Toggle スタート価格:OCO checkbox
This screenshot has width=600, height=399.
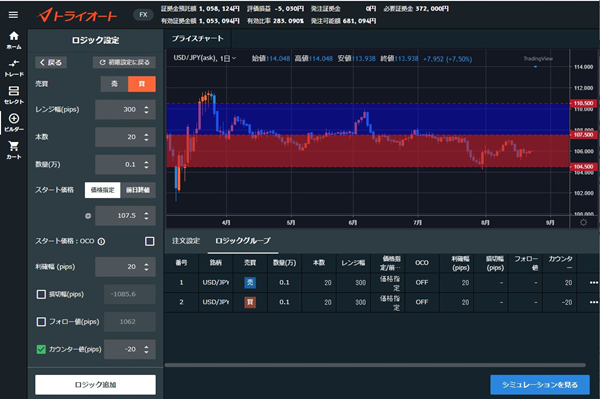click(x=150, y=241)
